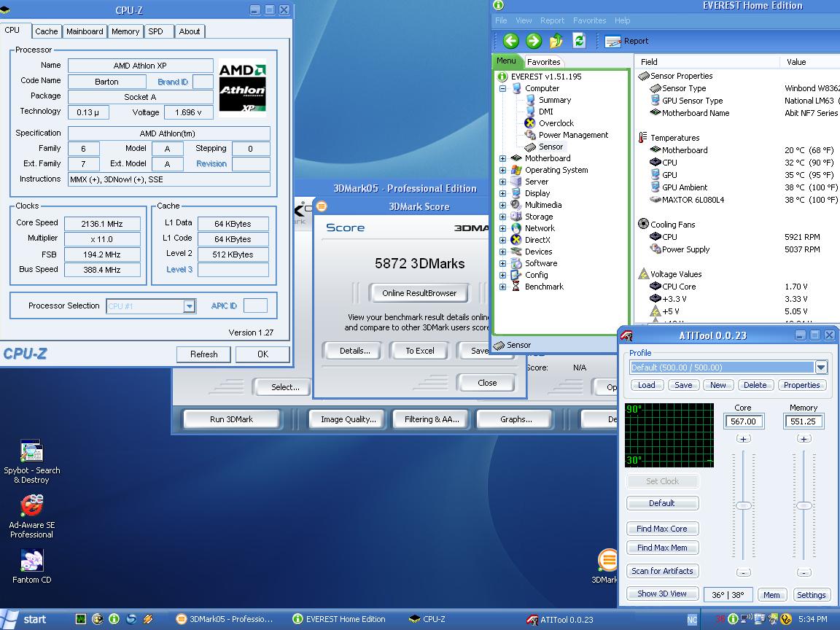
Task: Switch to CPU-Z Cache tab
Action: pos(47,31)
